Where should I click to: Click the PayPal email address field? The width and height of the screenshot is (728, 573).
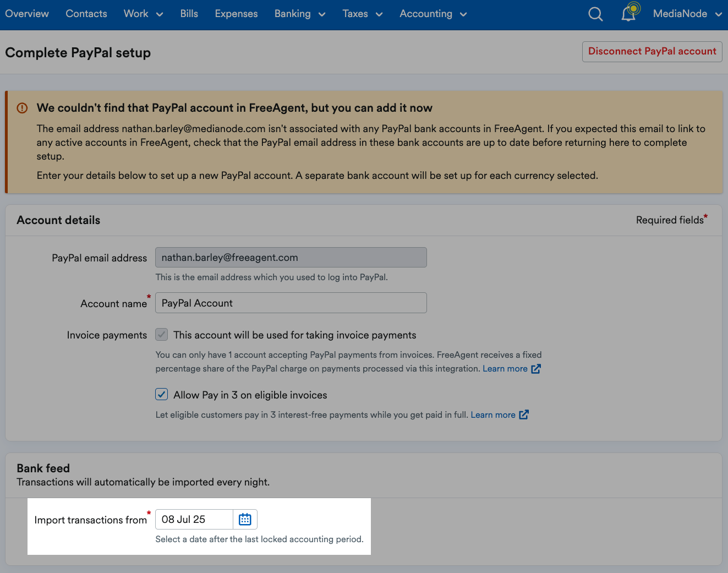(291, 257)
